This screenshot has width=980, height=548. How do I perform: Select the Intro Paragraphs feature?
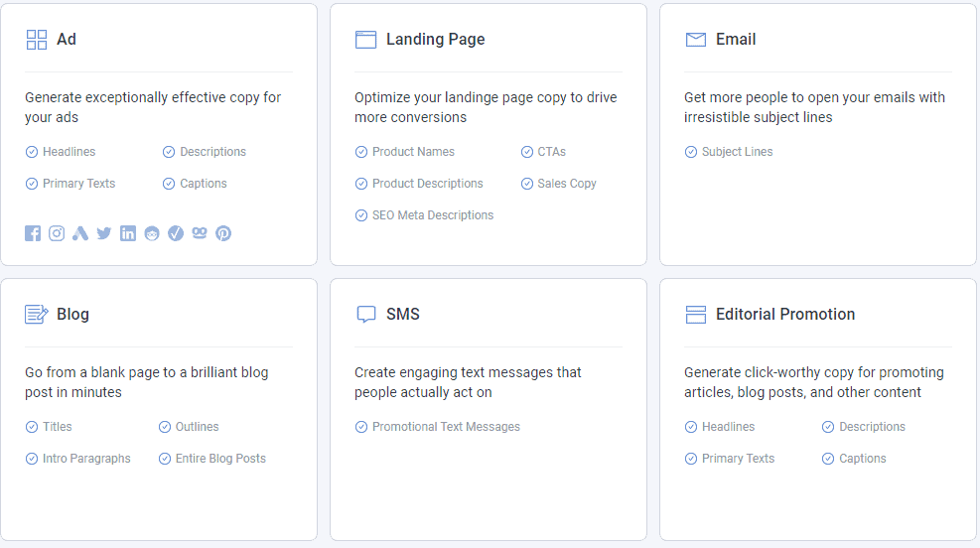pyautogui.click(x=86, y=459)
